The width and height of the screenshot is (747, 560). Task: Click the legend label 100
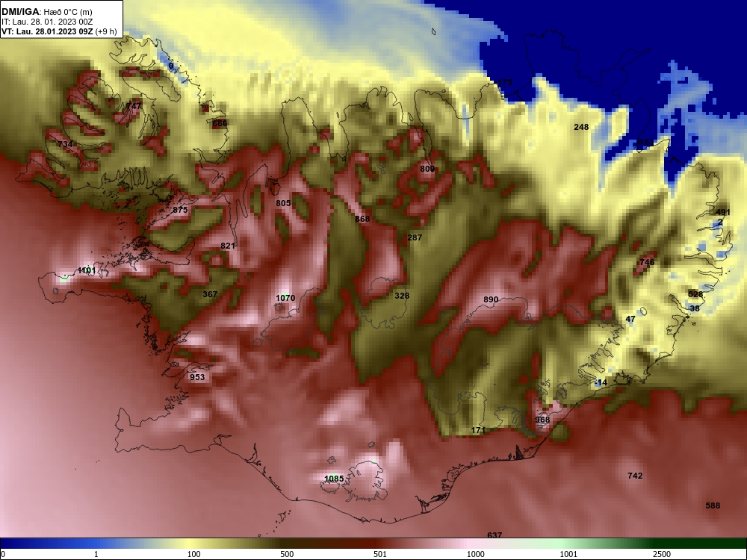(193, 554)
